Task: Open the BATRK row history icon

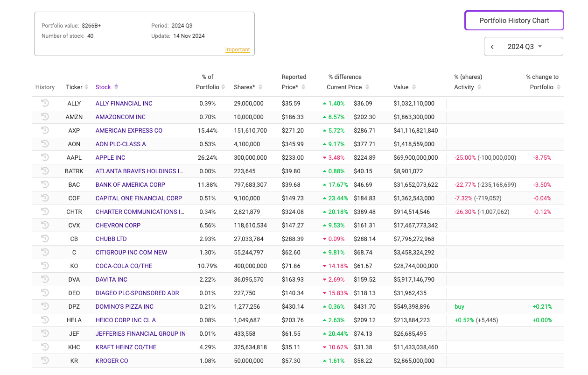Action: 45,171
